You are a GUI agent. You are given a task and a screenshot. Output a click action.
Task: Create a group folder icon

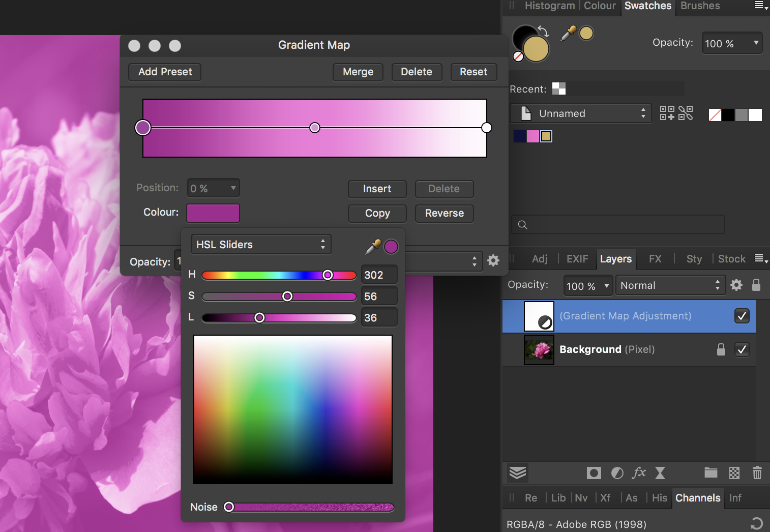pos(711,473)
